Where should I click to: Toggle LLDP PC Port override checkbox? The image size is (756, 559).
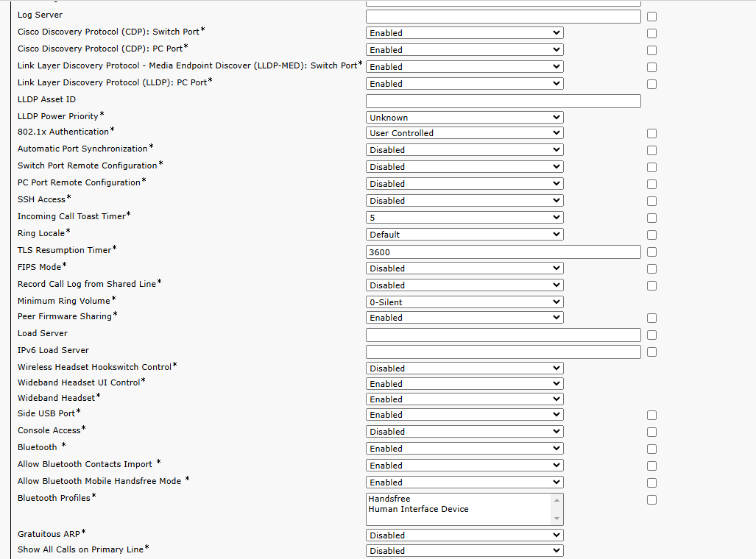coord(652,84)
